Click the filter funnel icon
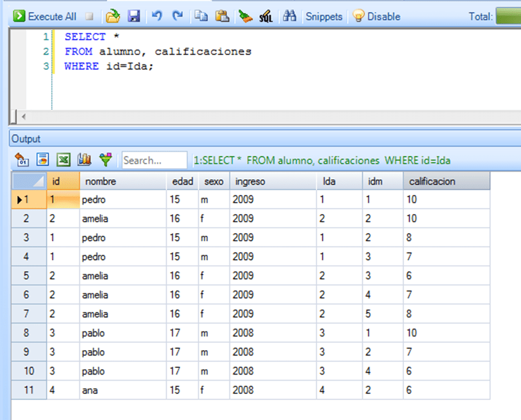 pyautogui.click(x=106, y=160)
